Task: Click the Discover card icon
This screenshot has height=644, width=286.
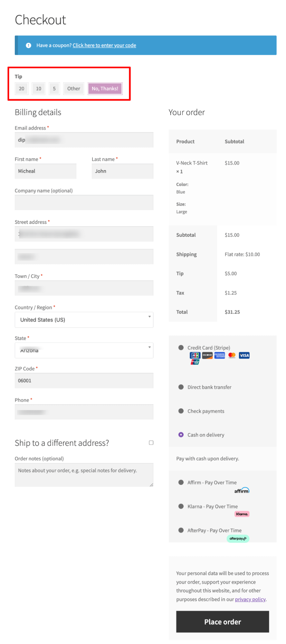Action: tap(207, 355)
